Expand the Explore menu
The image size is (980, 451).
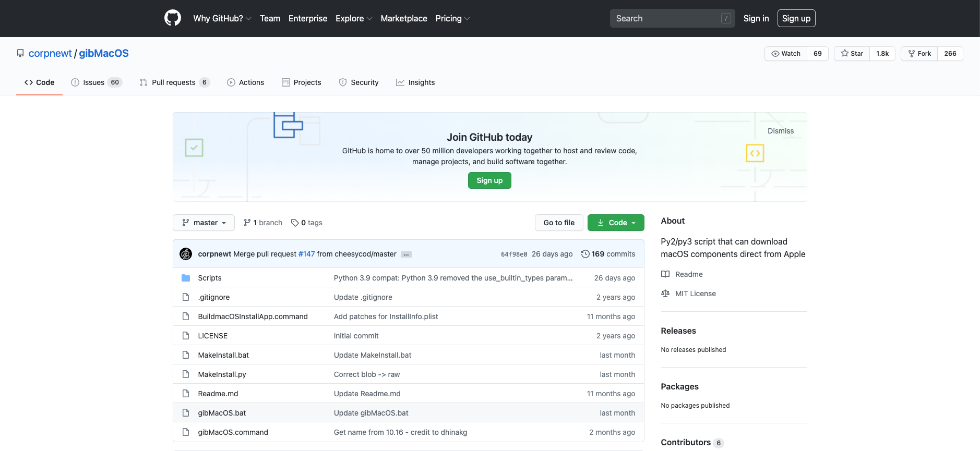(354, 18)
